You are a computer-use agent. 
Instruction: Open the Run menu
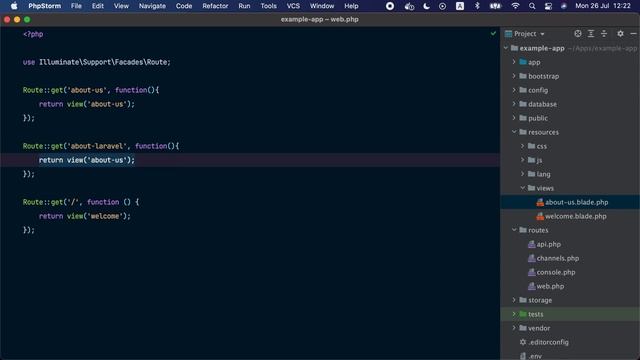(x=244, y=6)
